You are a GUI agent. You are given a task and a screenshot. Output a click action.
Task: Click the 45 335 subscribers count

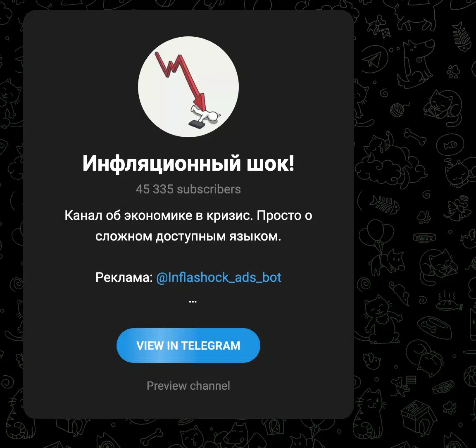[188, 189]
